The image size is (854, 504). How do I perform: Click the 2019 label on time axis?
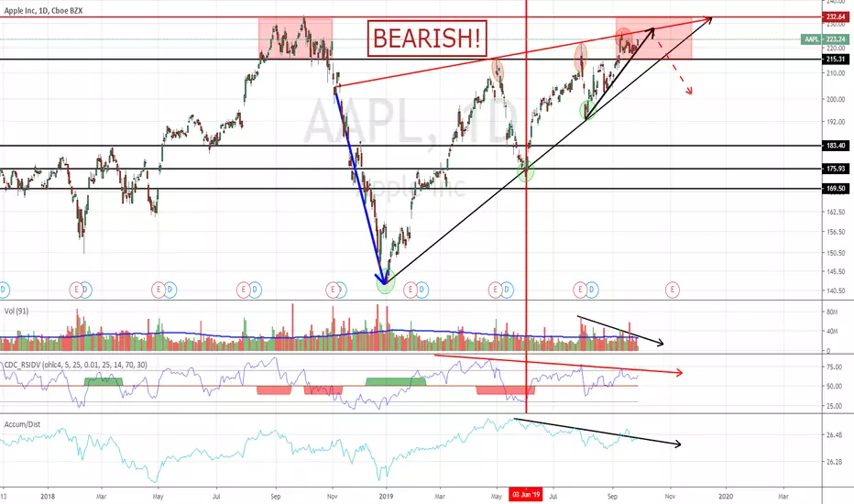coord(386,497)
